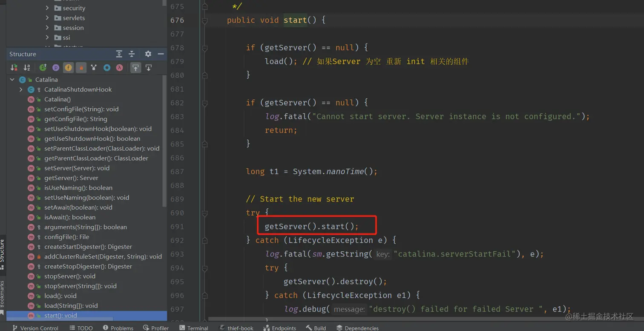This screenshot has height=331, width=644.
Task: Open the Dependencies tool window
Action: [x=357, y=328]
